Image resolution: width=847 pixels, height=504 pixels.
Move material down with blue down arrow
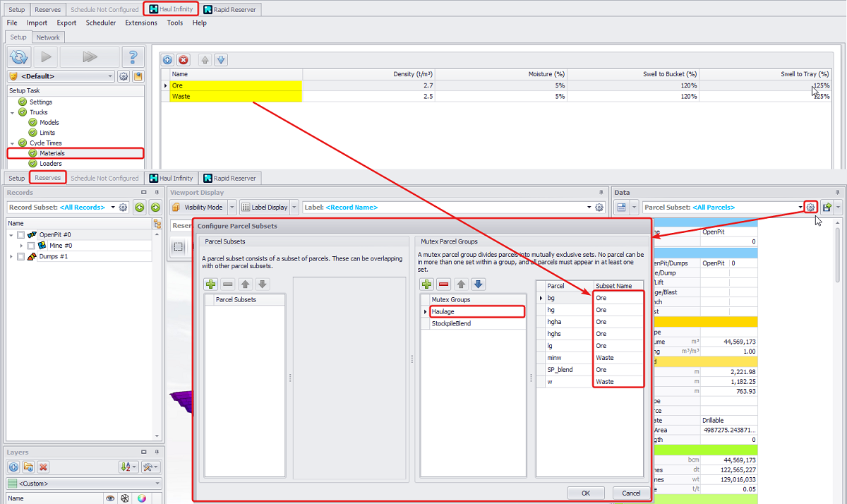tap(220, 60)
